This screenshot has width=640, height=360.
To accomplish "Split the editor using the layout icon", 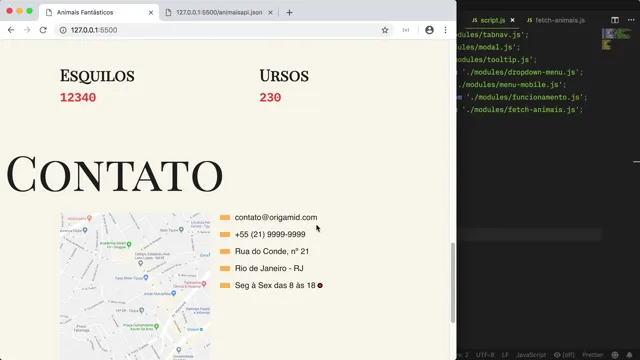I will click(x=615, y=20).
